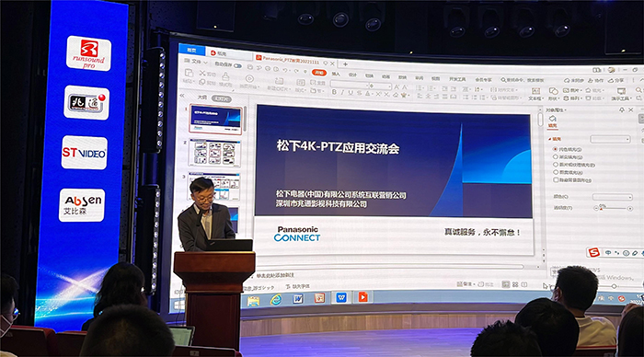This screenshot has height=357, width=644.
Task: Select the picture or texture fill option
Action: (x=556, y=165)
